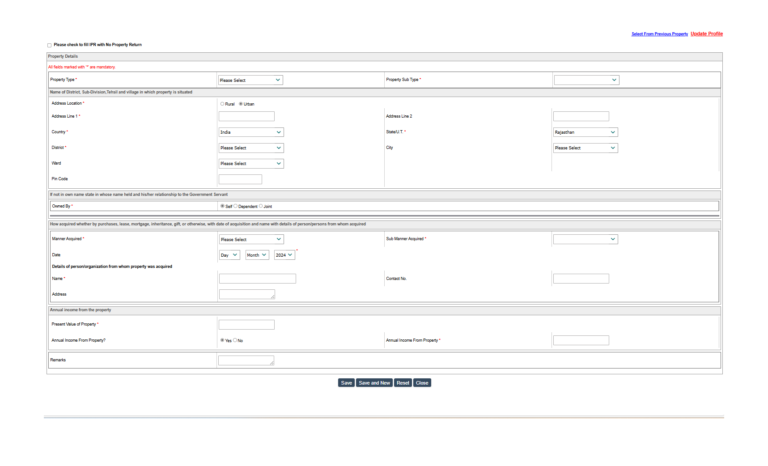Focus the Annual Income From Property amount field
768x466 pixels.
pyautogui.click(x=581, y=340)
